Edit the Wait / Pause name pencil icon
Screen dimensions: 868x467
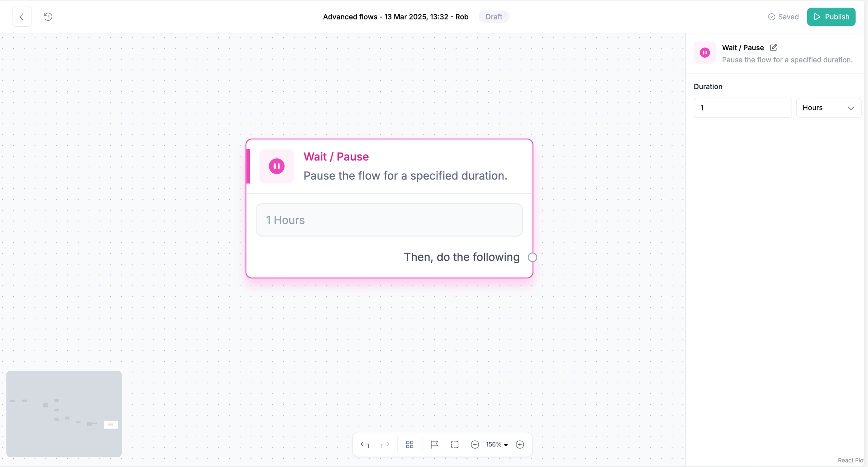tap(773, 47)
